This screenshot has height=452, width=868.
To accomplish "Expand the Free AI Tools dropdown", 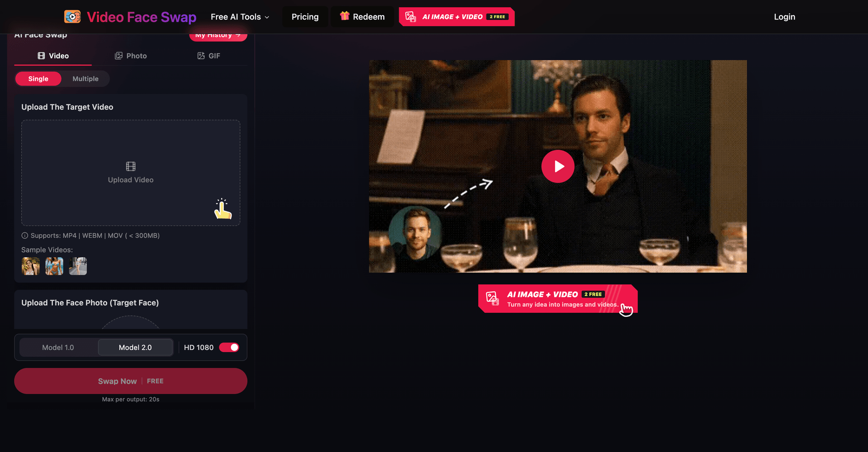I will coord(240,17).
